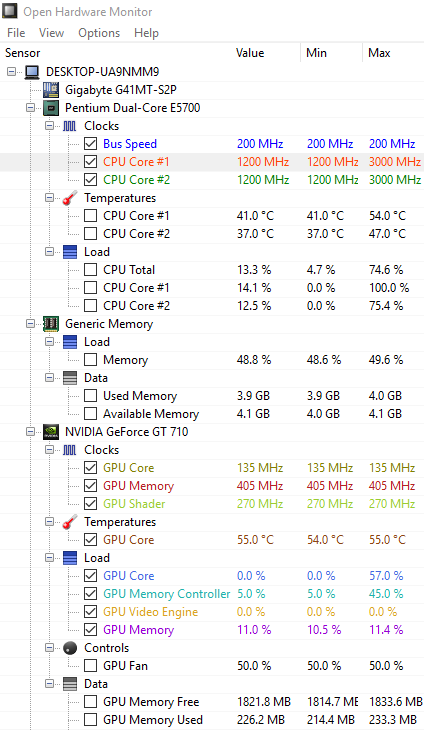The width and height of the screenshot is (424, 731).
Task: Click the computer icon beside DESKTOP-UA9NMM9
Action: point(32,72)
